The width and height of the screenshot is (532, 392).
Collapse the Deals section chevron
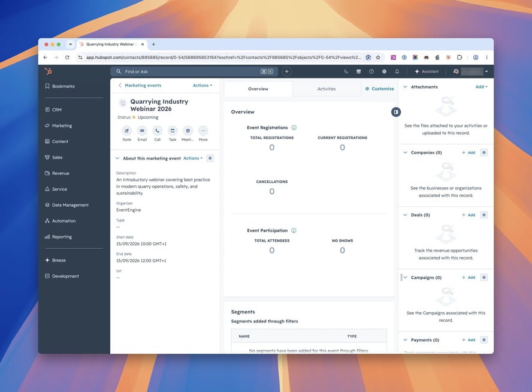405,215
